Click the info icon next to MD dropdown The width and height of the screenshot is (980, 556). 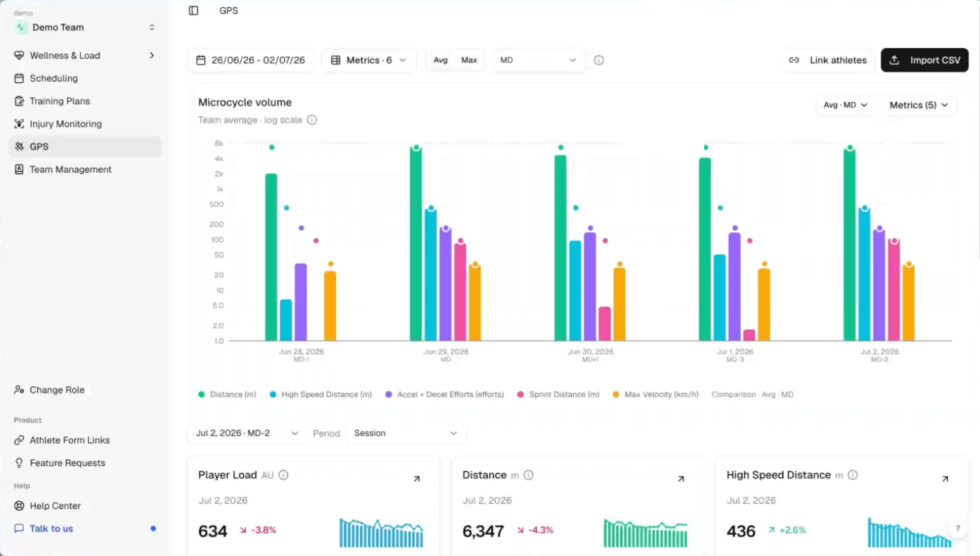click(x=599, y=60)
